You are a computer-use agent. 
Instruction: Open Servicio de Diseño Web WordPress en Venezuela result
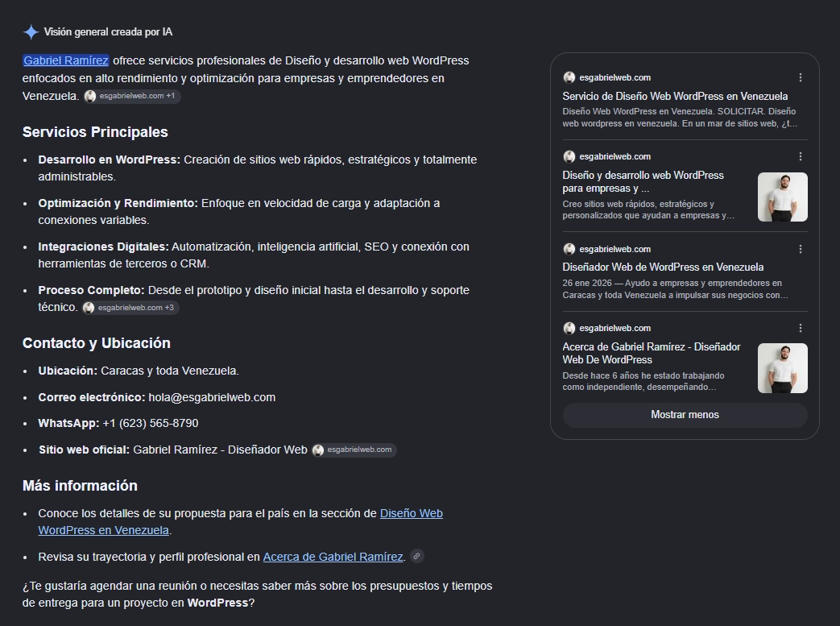[675, 97]
